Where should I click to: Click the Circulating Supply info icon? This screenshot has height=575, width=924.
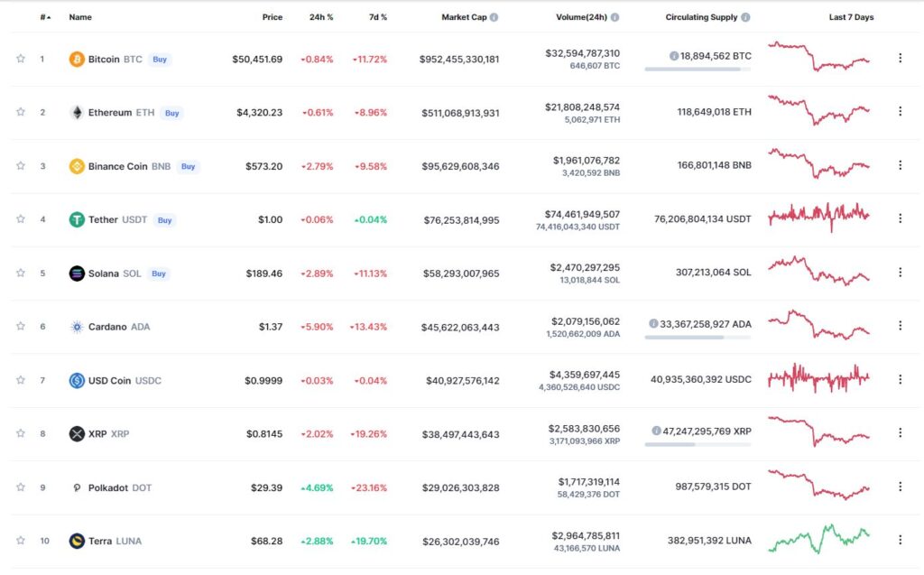[x=745, y=17]
